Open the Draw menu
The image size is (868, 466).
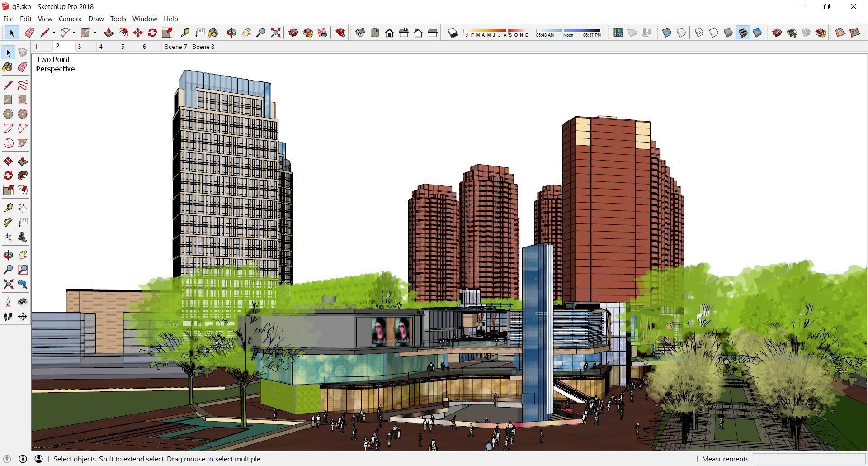pos(96,19)
